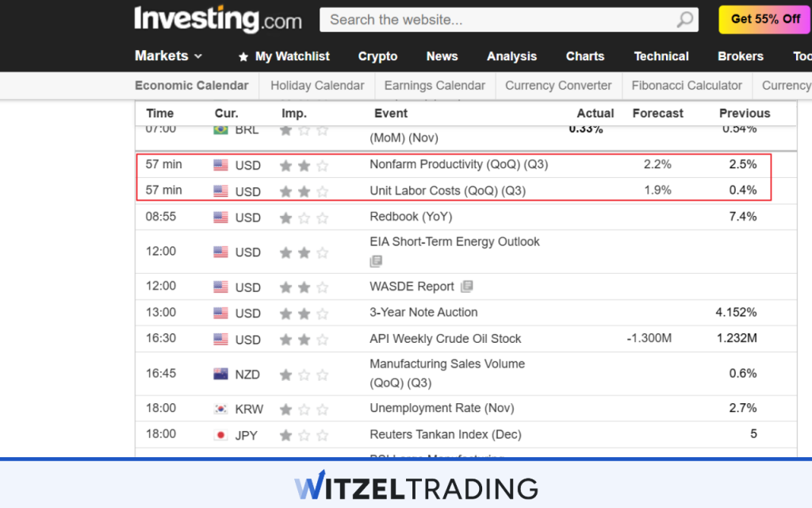Click the New Zealand flag next to NZD

point(220,373)
